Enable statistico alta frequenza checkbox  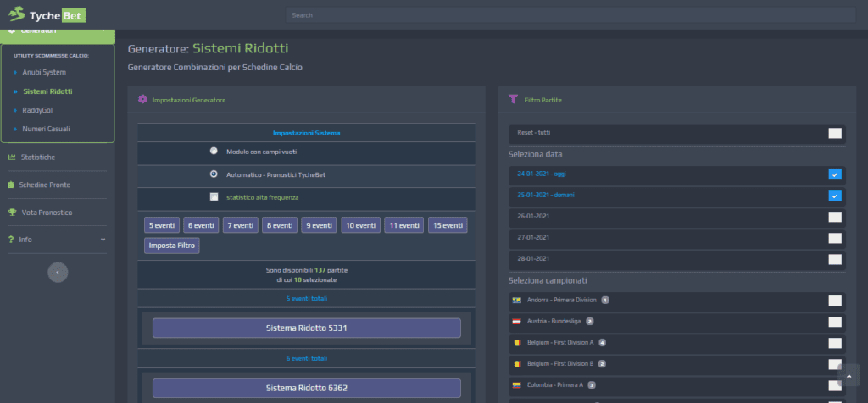(x=214, y=196)
